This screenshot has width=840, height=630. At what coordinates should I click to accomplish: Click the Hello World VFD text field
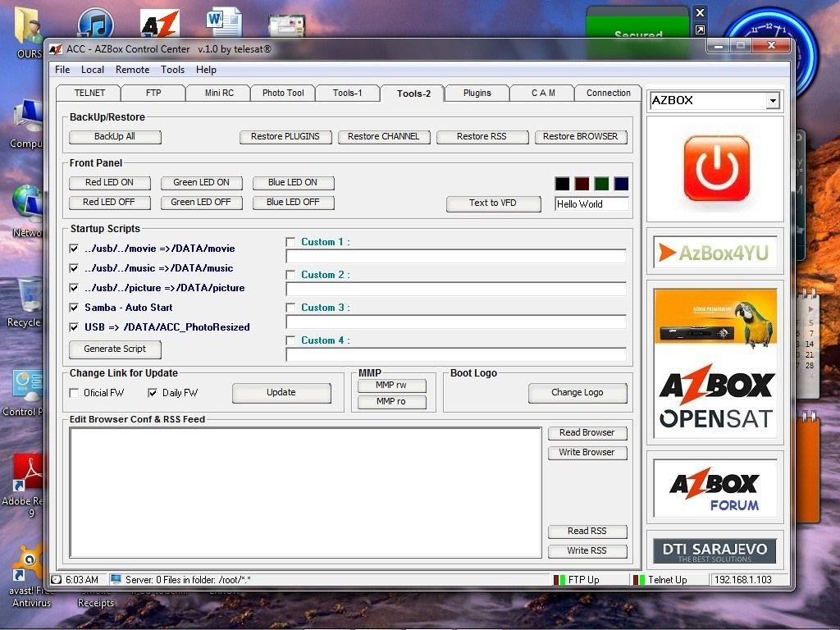click(591, 204)
